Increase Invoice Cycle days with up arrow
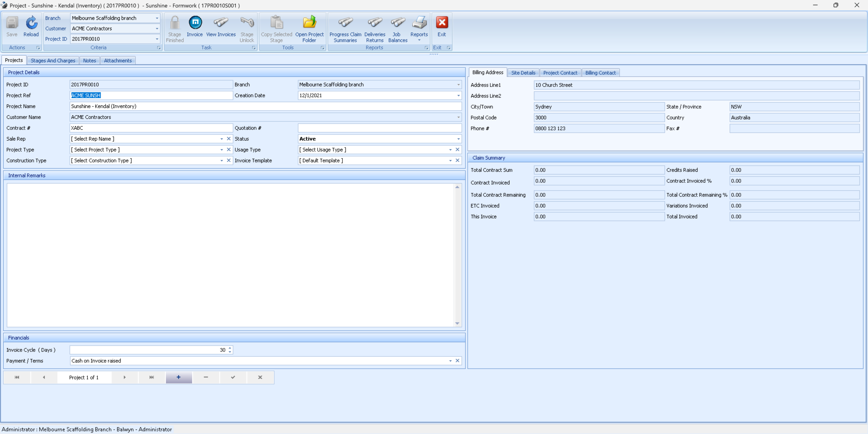The width and height of the screenshot is (868, 434). click(x=230, y=348)
